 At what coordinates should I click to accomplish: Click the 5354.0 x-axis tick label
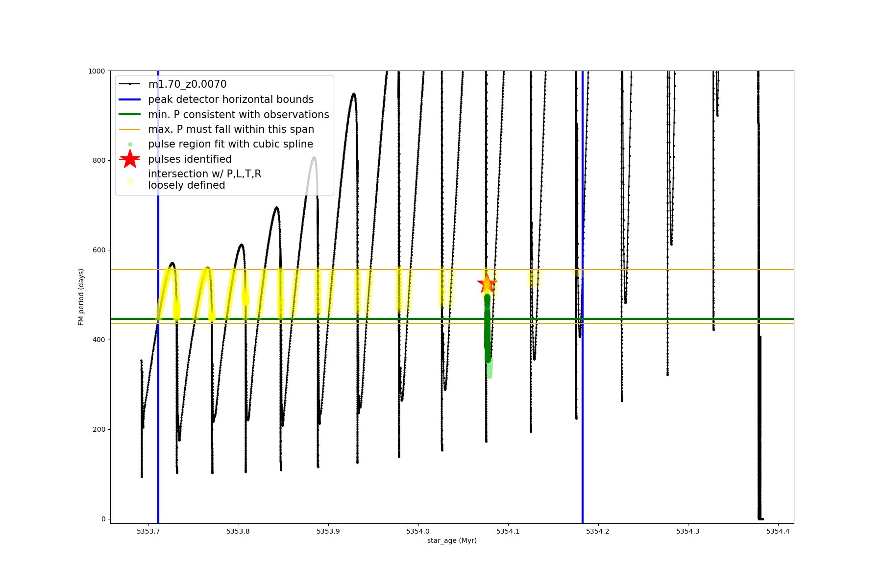click(418, 531)
